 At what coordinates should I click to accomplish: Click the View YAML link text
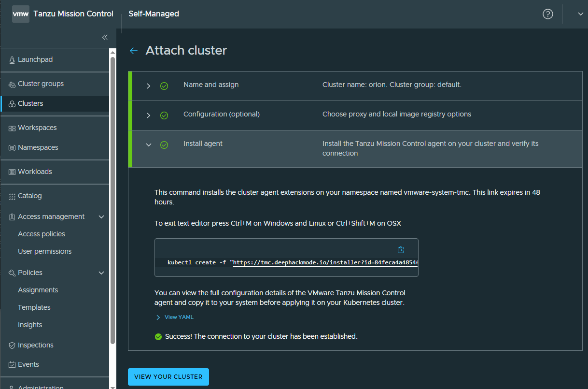179,317
